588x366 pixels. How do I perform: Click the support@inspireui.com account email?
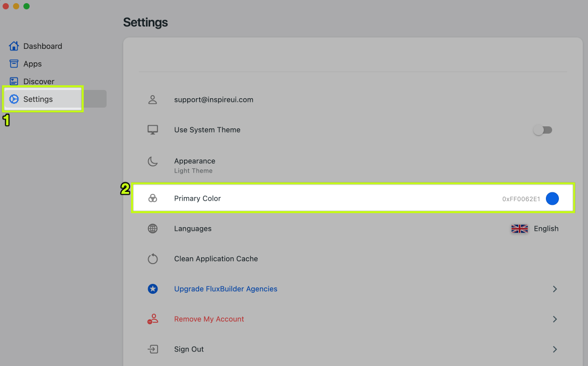click(214, 100)
